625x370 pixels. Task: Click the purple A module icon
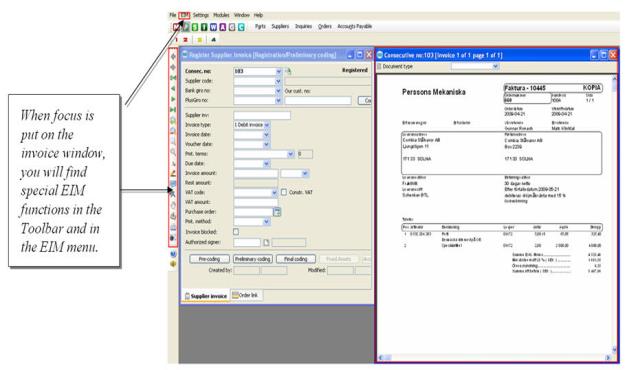[222, 27]
